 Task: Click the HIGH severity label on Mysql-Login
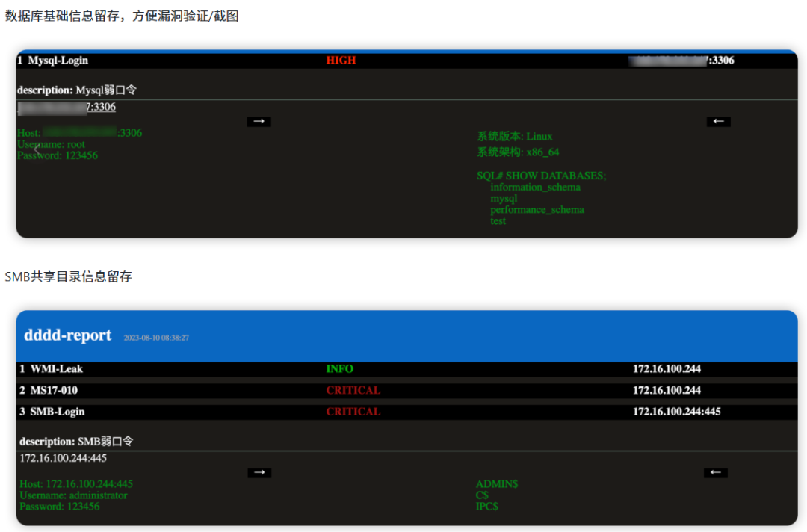click(341, 61)
